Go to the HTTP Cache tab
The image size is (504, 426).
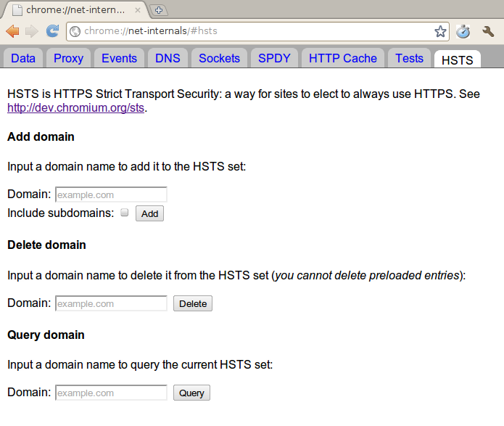pyautogui.click(x=342, y=58)
